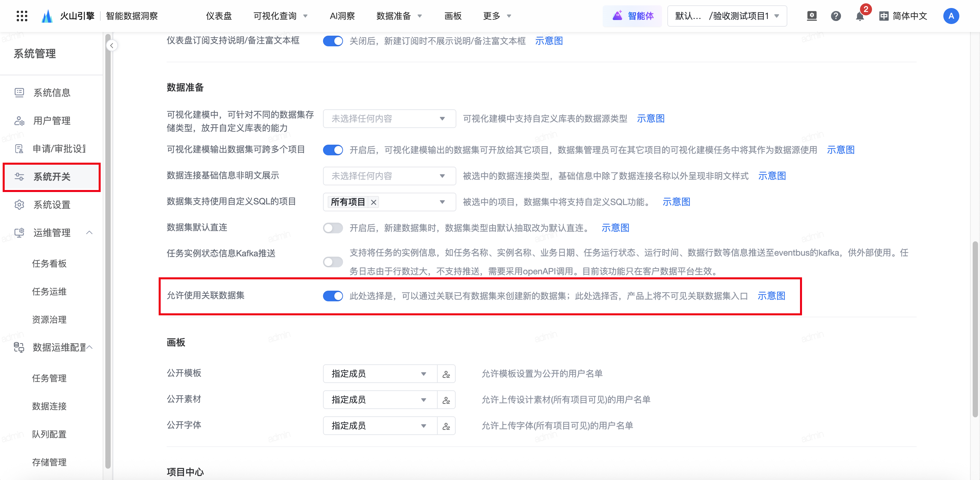Open the app grid launcher icon
Viewport: 980px width, 480px height.
pyautogui.click(x=22, y=16)
